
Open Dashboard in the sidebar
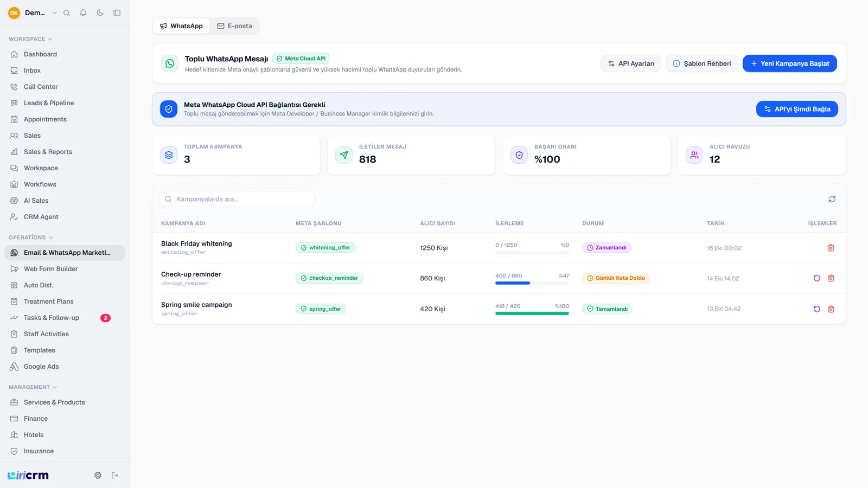pyautogui.click(x=65, y=54)
